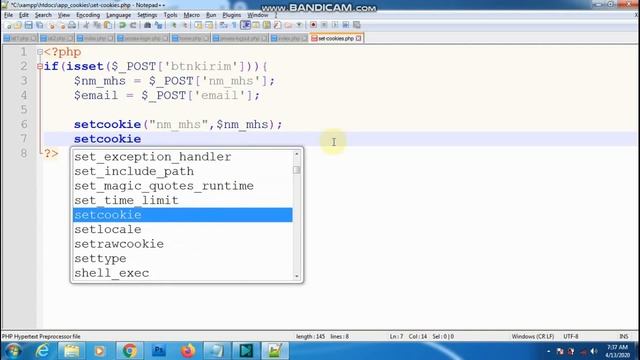Click the Windows (CR LF) status field
This screenshot has height=360, width=640.
(533, 337)
